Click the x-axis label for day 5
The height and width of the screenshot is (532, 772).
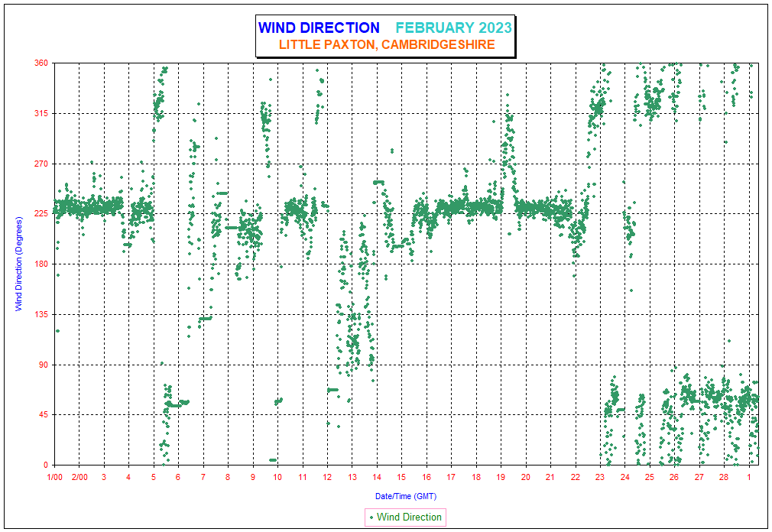(154, 477)
